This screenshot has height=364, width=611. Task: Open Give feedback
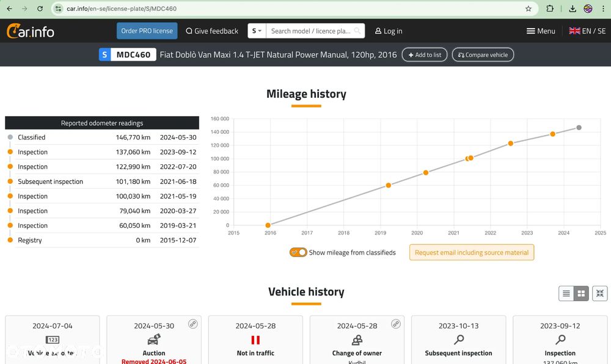point(212,31)
